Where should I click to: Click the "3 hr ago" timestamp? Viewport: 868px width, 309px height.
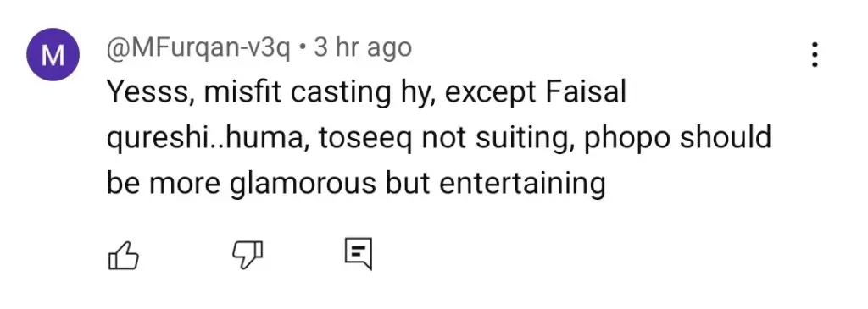click(x=363, y=48)
